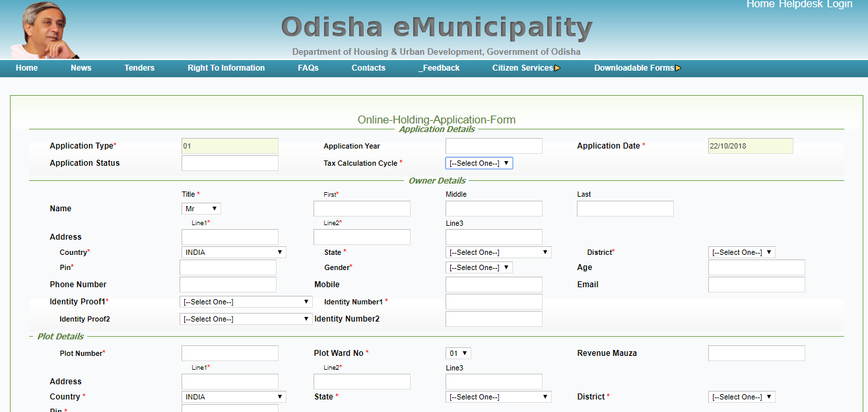Open the Plot Ward No dropdown
Viewport: 868px width, 412px height.
tap(457, 353)
